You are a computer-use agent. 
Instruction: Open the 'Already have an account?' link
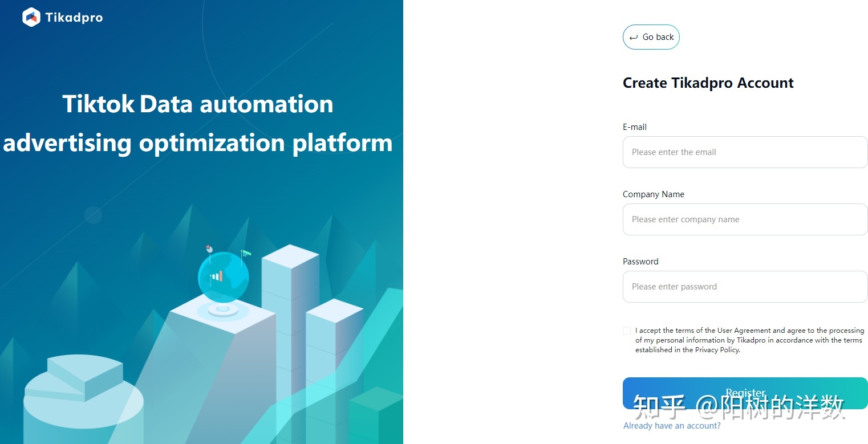pos(672,426)
